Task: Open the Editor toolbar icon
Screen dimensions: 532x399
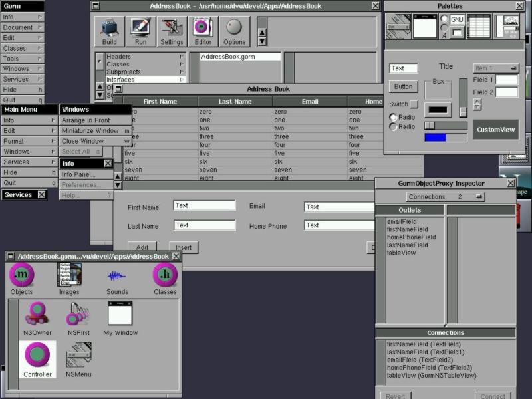Action: click(x=203, y=31)
